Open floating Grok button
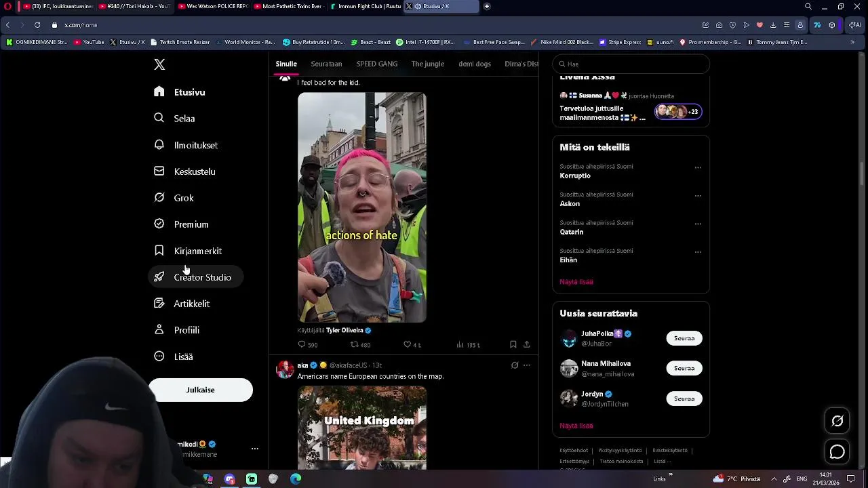Image resolution: width=868 pixels, height=488 pixels. (837, 421)
